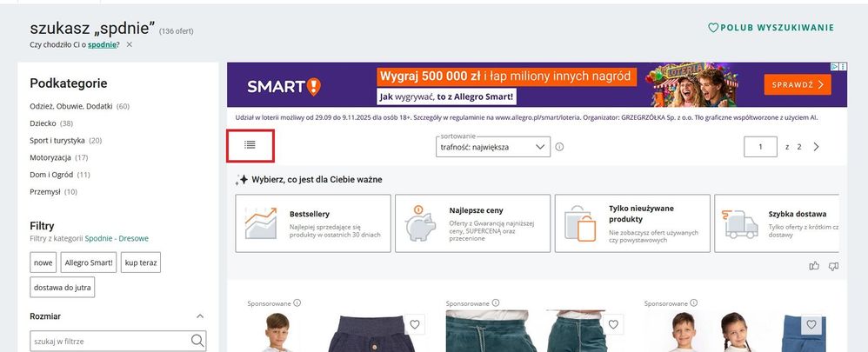
Task: Collapse the Rozmiar filter section
Action: pyautogui.click(x=200, y=316)
